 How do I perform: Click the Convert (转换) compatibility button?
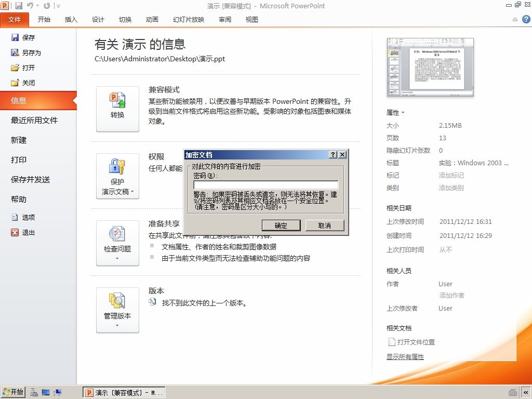pyautogui.click(x=117, y=109)
